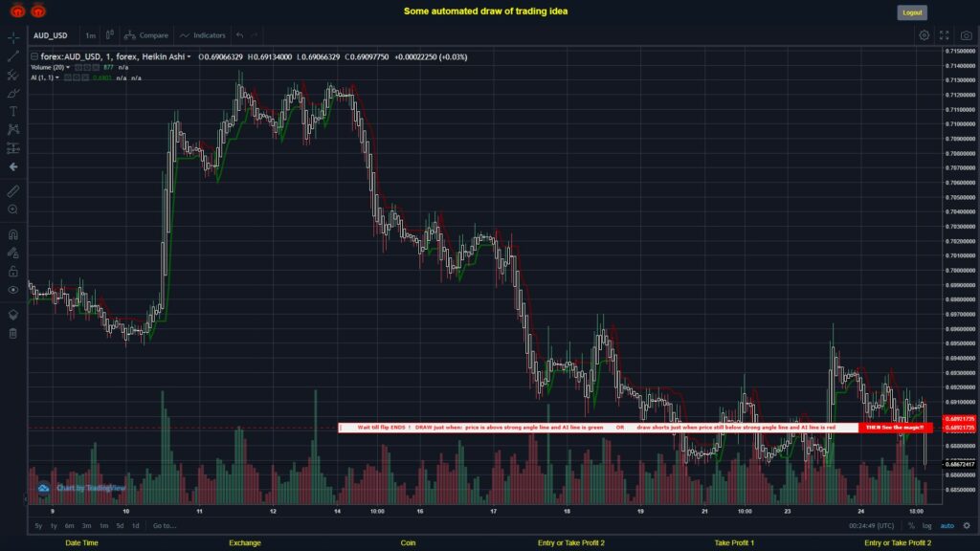
Task: Select the 1d time range
Action: [x=136, y=526]
